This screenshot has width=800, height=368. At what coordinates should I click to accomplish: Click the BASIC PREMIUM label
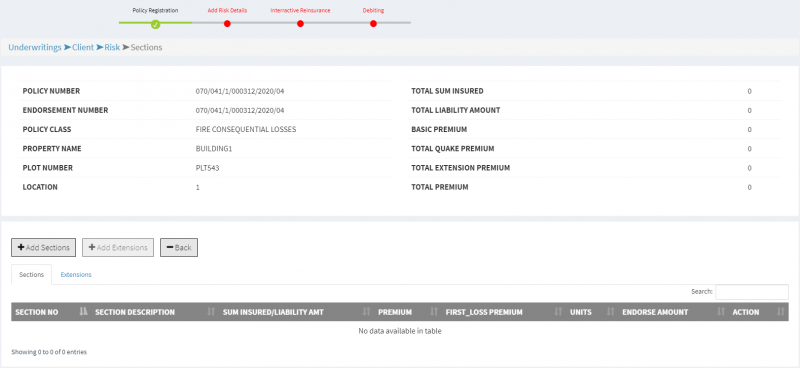[x=439, y=130]
